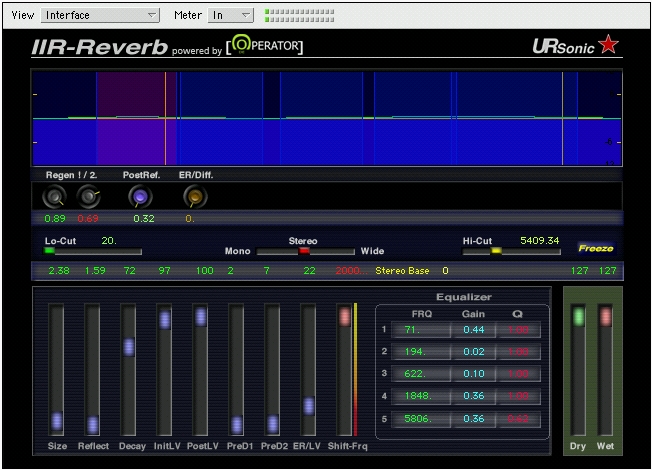Viewport: 652px width, 470px height.
Task: Click Regen 1 value 0.89
Action: coord(55,218)
